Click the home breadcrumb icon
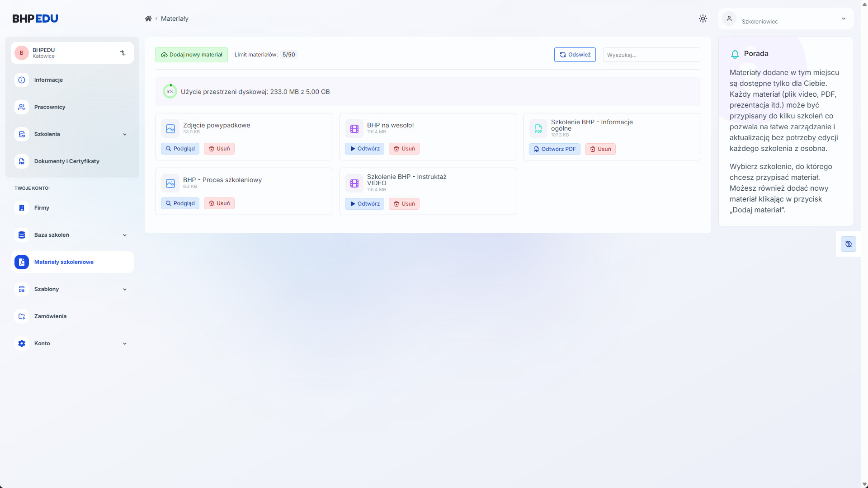 pyautogui.click(x=148, y=19)
